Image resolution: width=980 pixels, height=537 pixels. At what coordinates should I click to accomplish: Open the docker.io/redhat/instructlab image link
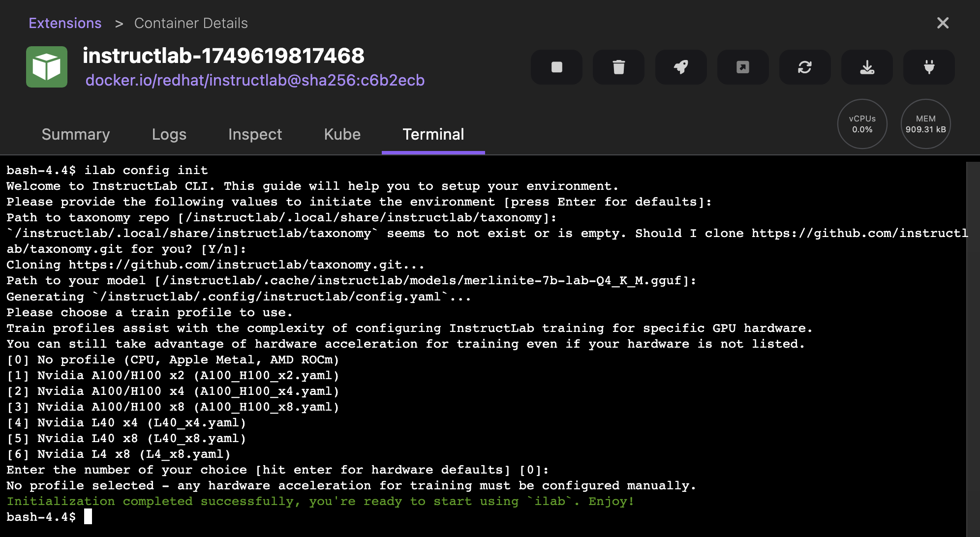click(x=255, y=80)
